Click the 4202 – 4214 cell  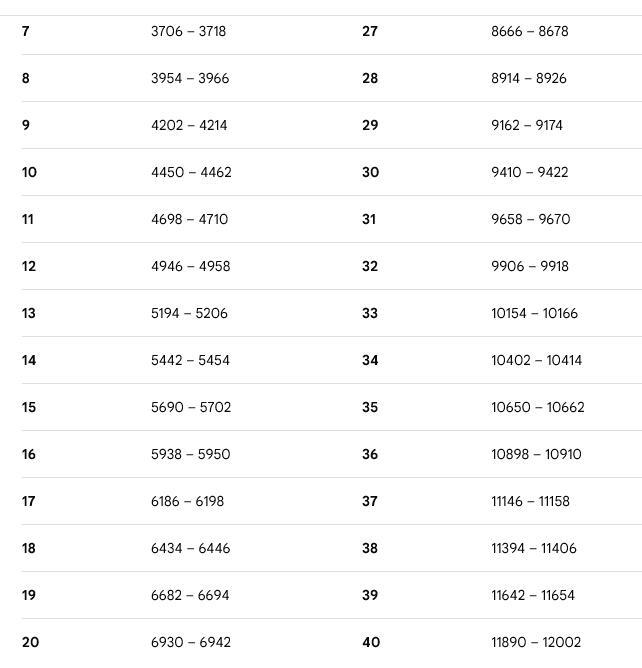pyautogui.click(x=189, y=125)
